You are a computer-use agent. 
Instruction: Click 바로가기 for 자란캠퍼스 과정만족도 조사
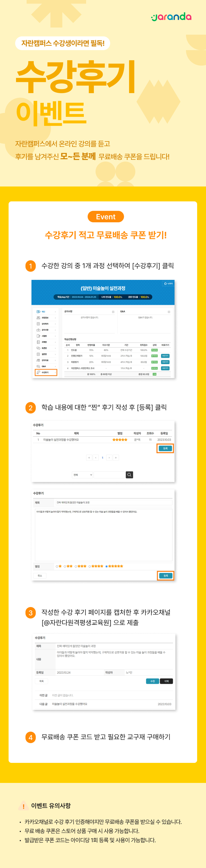tap(165, 368)
